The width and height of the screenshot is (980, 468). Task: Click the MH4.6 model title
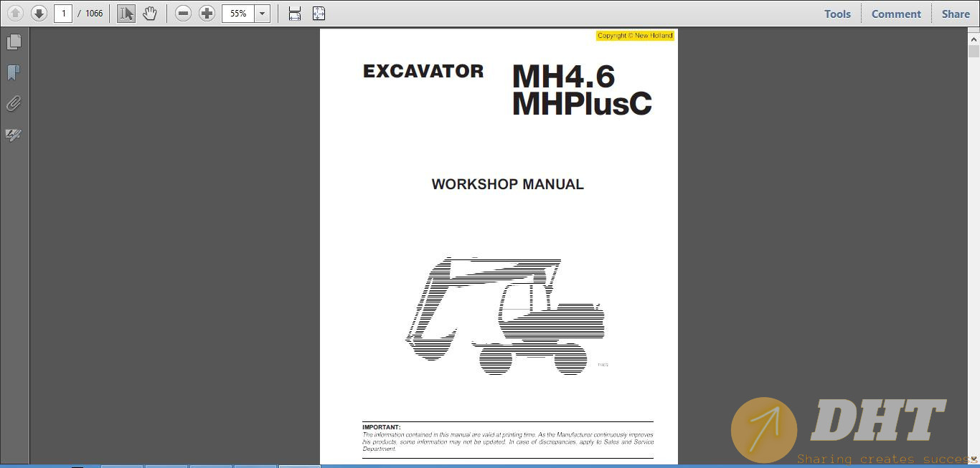tap(564, 77)
